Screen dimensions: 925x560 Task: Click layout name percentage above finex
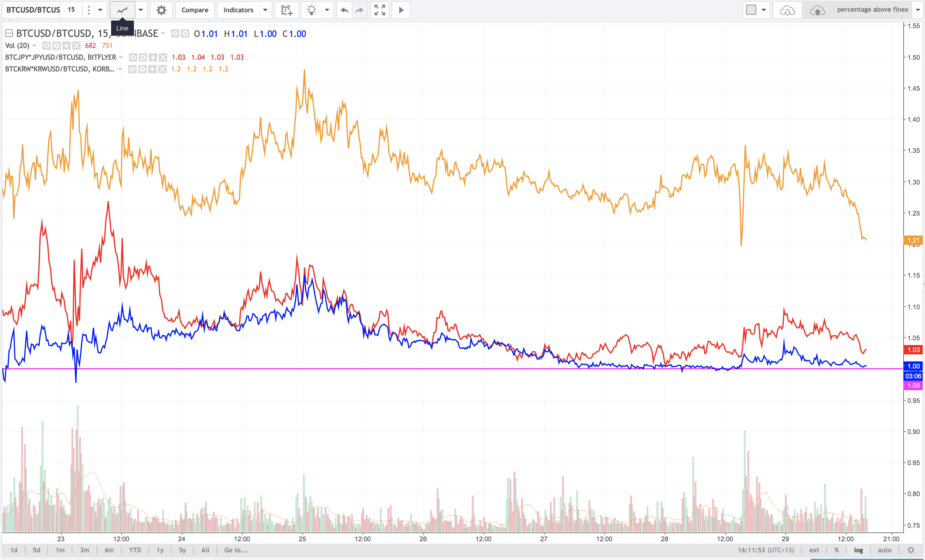point(873,10)
